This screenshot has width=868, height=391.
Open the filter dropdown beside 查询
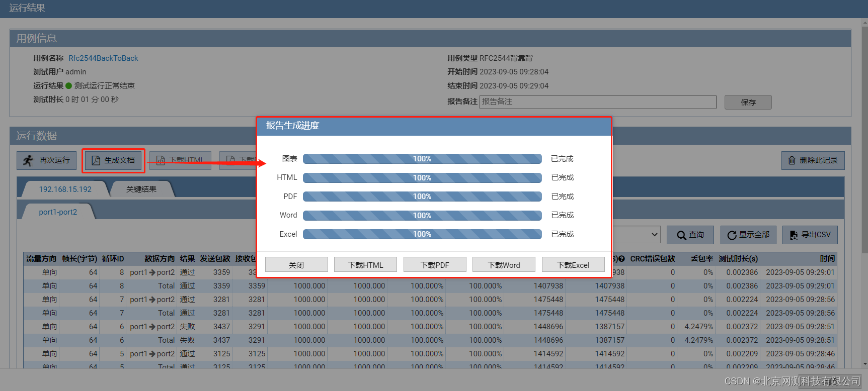point(637,235)
